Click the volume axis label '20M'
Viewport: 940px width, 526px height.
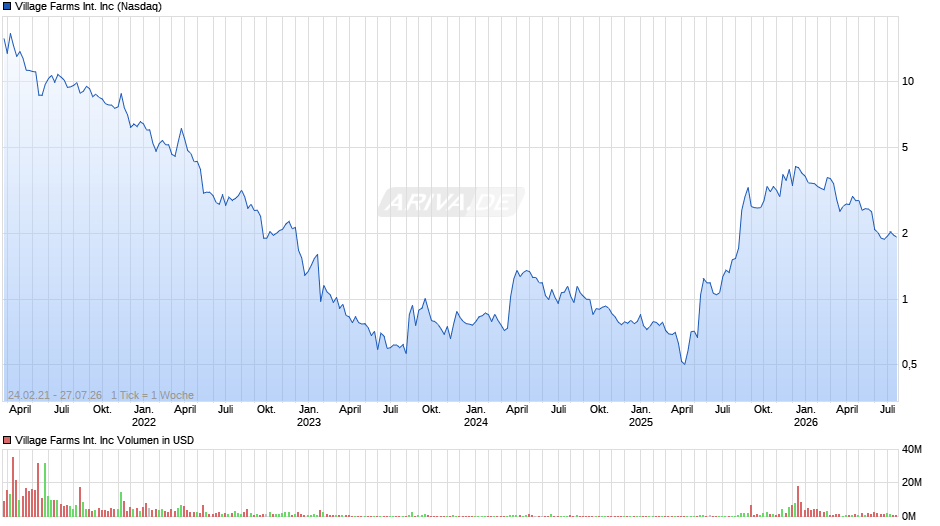point(911,483)
